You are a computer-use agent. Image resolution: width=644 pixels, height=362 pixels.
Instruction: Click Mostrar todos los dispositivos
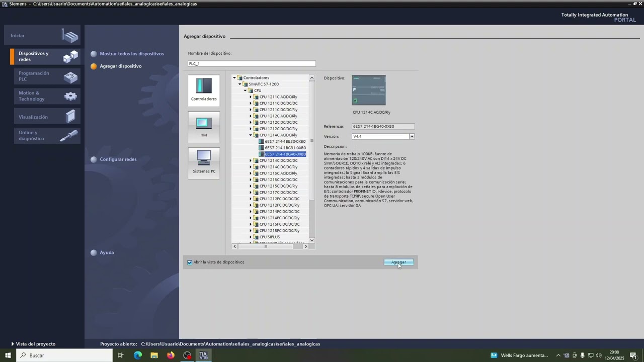pos(132,54)
